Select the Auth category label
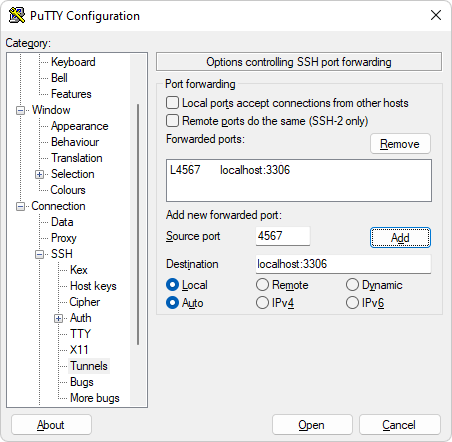The height and width of the screenshot is (442, 452). click(81, 318)
